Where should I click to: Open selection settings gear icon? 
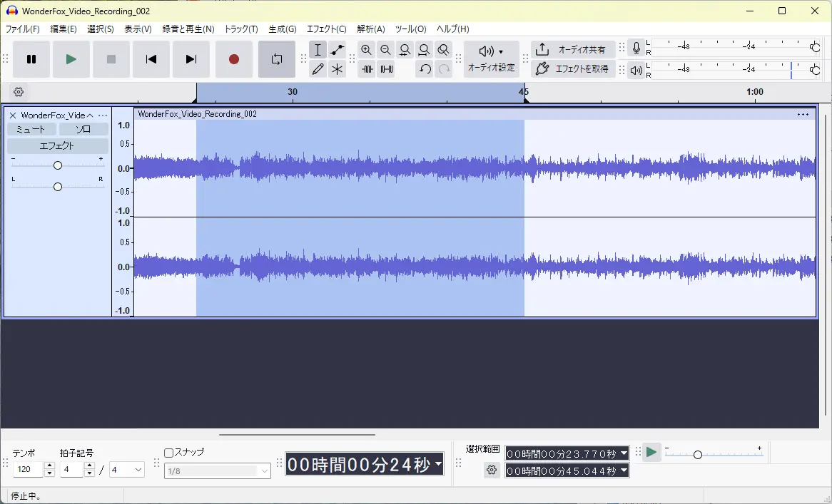(492, 470)
